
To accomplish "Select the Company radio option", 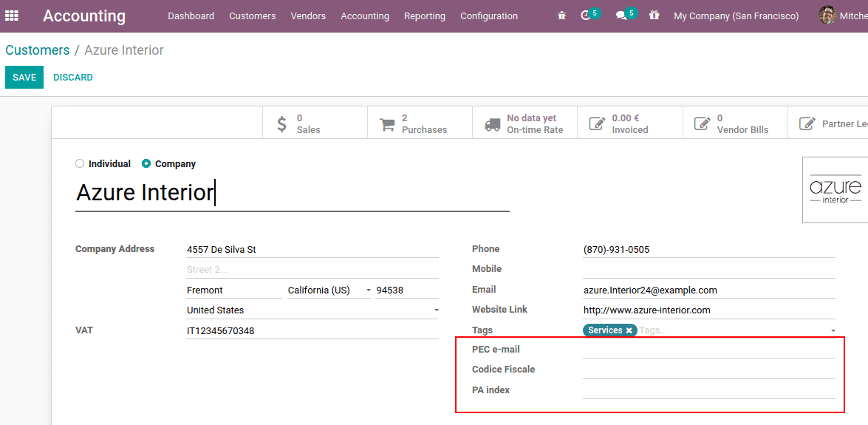I will pos(146,163).
